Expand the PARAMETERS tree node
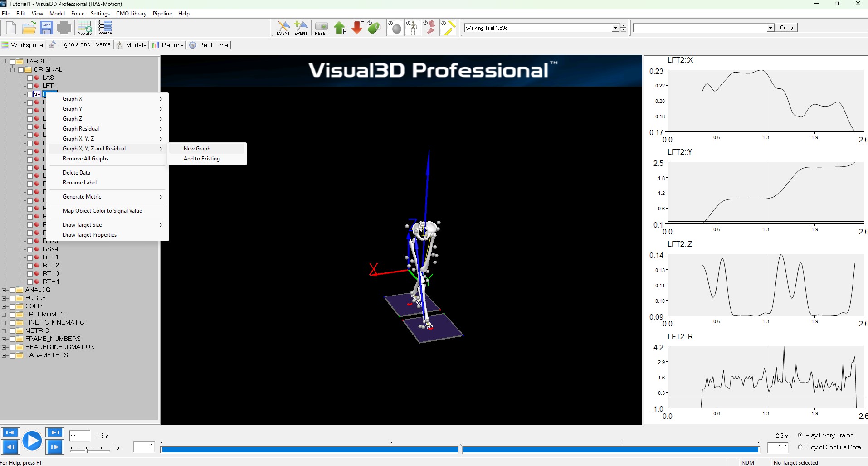The height and width of the screenshot is (466, 868). (x=4, y=355)
